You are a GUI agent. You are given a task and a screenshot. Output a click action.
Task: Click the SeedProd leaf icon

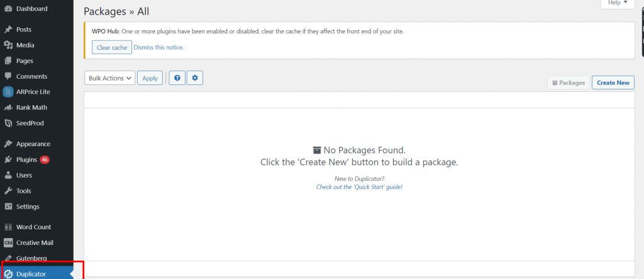8,123
